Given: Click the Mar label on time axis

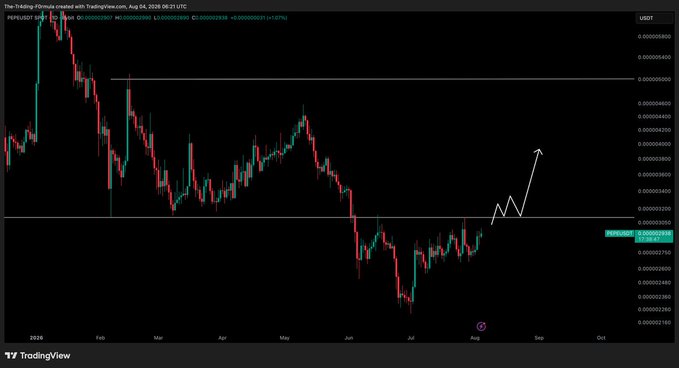Looking at the screenshot, I should [158, 338].
